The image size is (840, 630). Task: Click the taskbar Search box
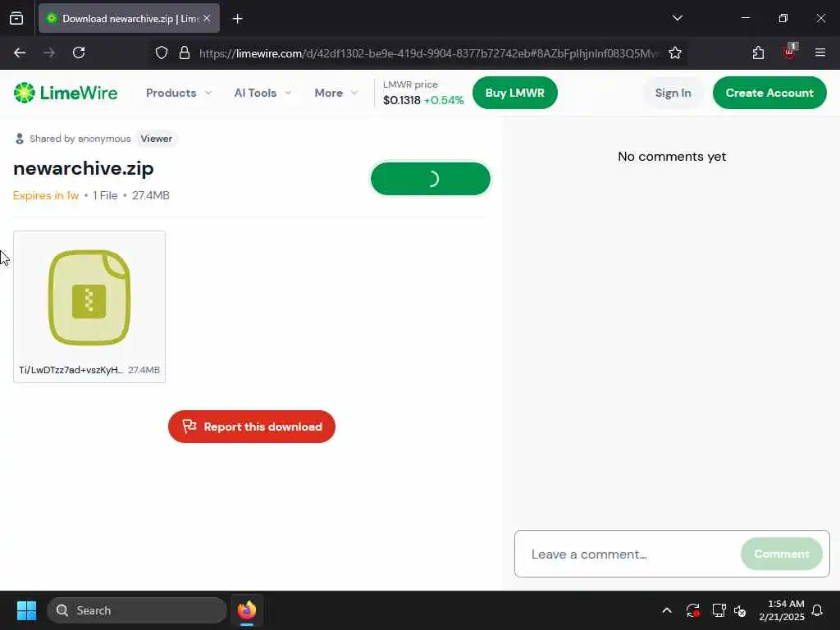(x=137, y=610)
